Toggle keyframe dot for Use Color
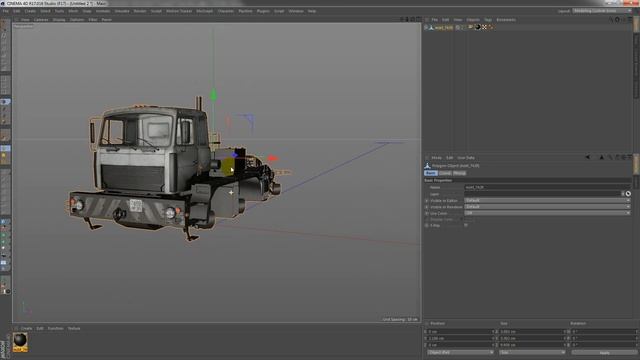 click(427, 213)
